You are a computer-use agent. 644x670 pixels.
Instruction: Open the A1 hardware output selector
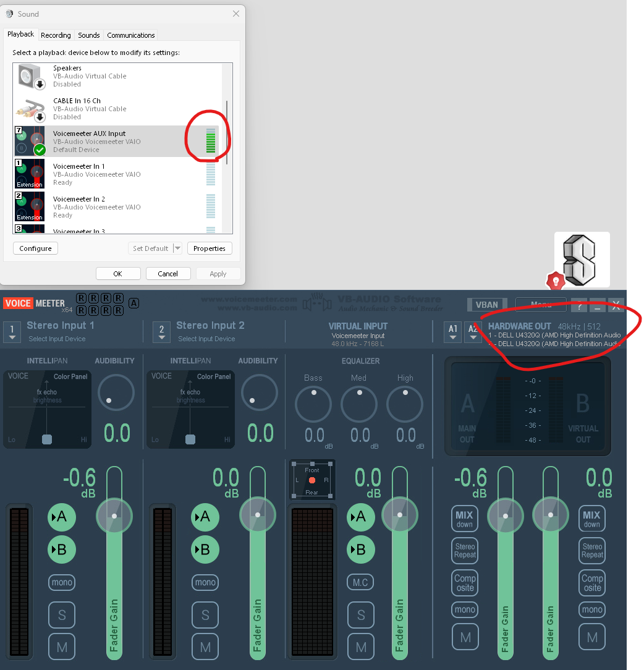(453, 332)
